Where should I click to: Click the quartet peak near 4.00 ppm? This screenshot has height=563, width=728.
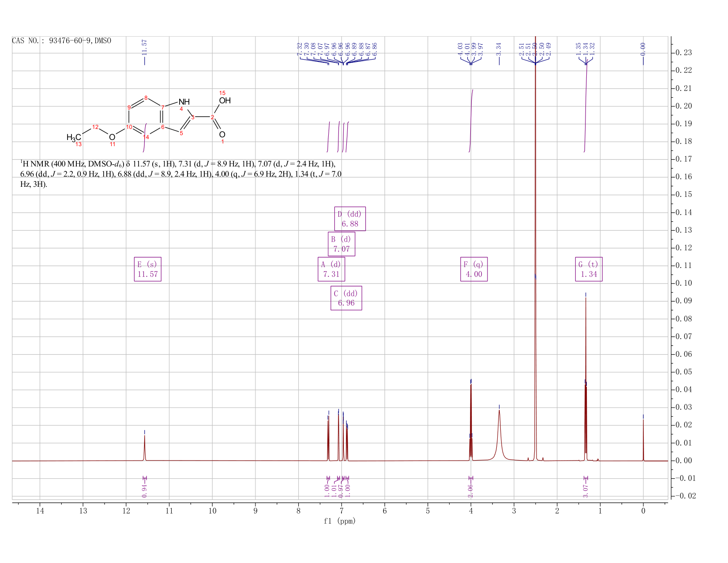tap(471, 422)
